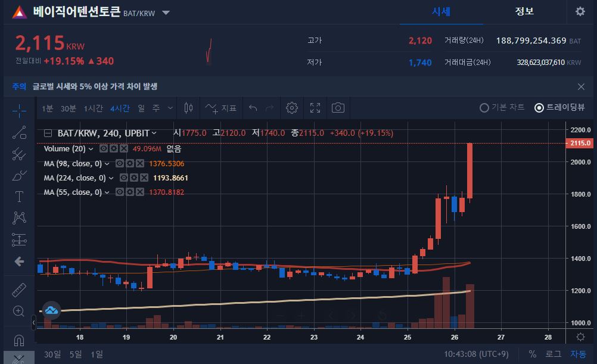Open the BAT/KRW market selector dropdown
This screenshot has height=364, width=597.
[x=166, y=13]
